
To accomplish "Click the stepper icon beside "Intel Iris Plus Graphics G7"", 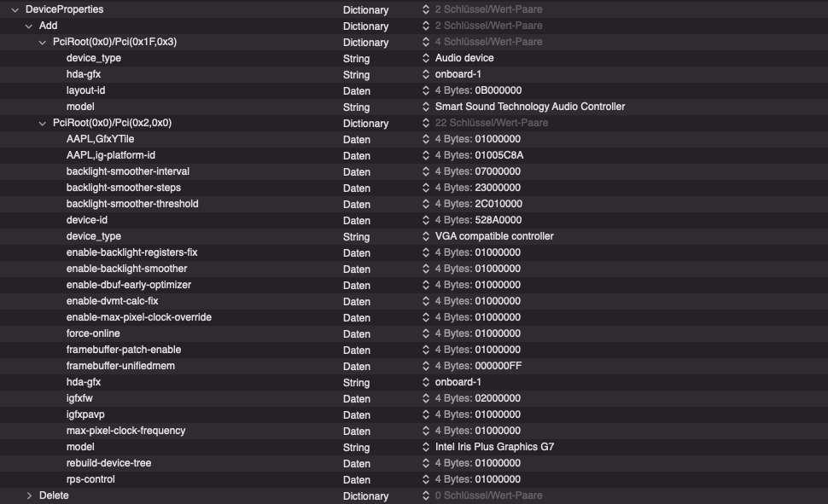I will (427, 447).
